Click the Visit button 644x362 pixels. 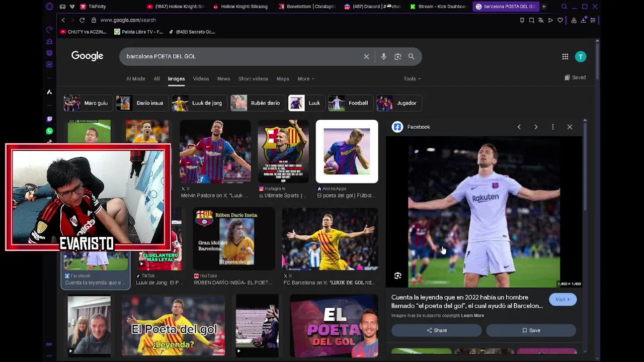562,300
